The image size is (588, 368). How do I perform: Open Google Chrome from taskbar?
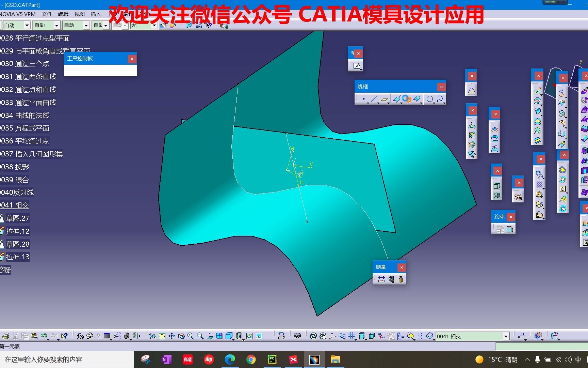click(251, 359)
